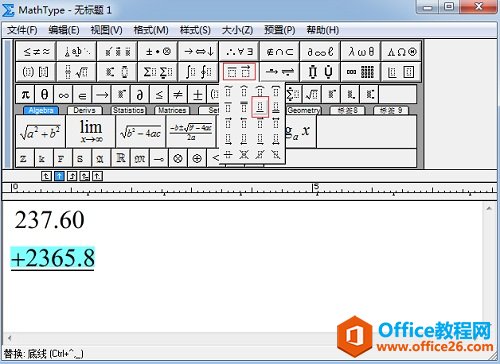Insert the right arrow from the small bar

[x=102, y=95]
